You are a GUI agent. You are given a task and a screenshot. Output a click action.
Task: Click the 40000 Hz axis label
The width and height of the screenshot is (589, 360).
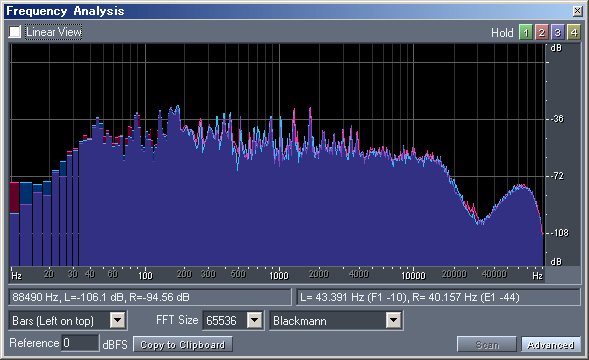click(x=494, y=274)
